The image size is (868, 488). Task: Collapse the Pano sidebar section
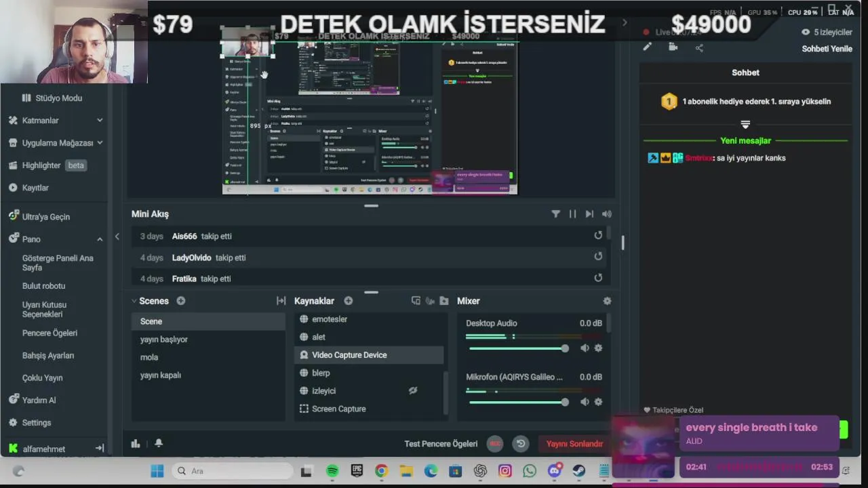(100, 239)
